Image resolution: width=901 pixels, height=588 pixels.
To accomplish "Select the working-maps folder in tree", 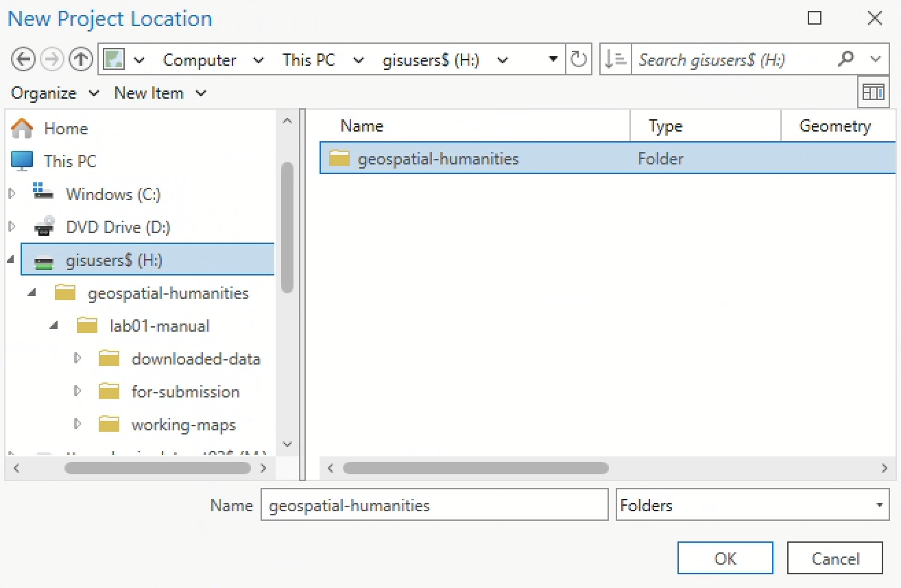I will 183,425.
